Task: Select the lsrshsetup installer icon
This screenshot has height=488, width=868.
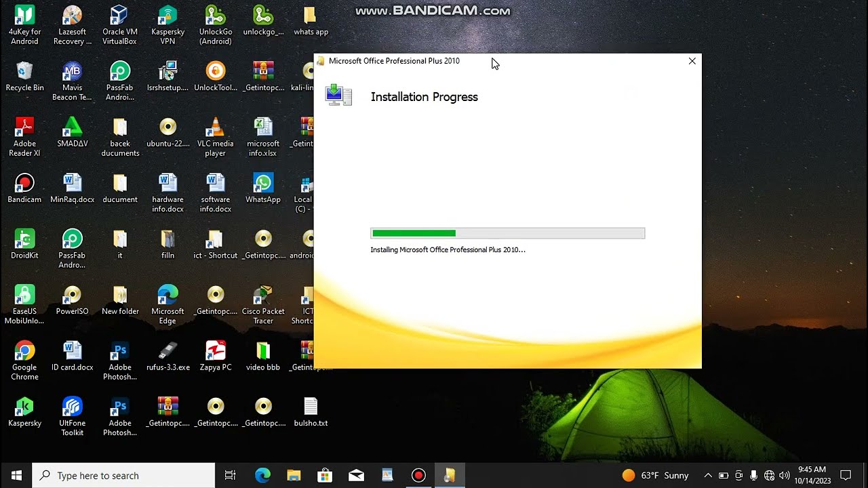Action: point(167,76)
